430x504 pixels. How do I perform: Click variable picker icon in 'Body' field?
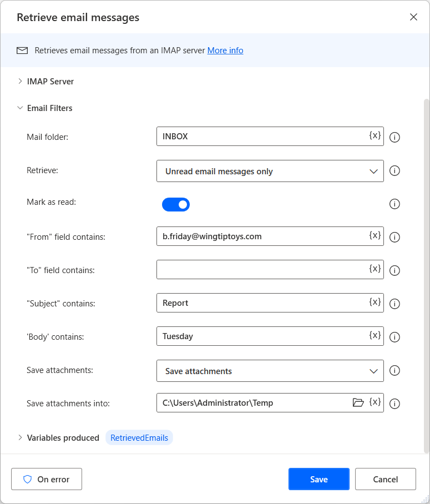375,335
